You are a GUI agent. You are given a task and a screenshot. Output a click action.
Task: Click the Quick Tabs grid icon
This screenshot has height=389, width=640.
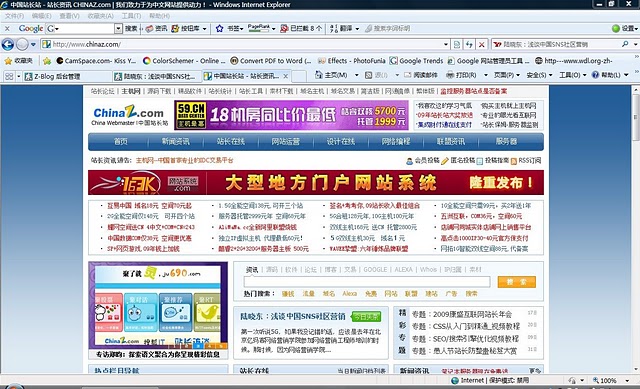[x=9, y=76]
